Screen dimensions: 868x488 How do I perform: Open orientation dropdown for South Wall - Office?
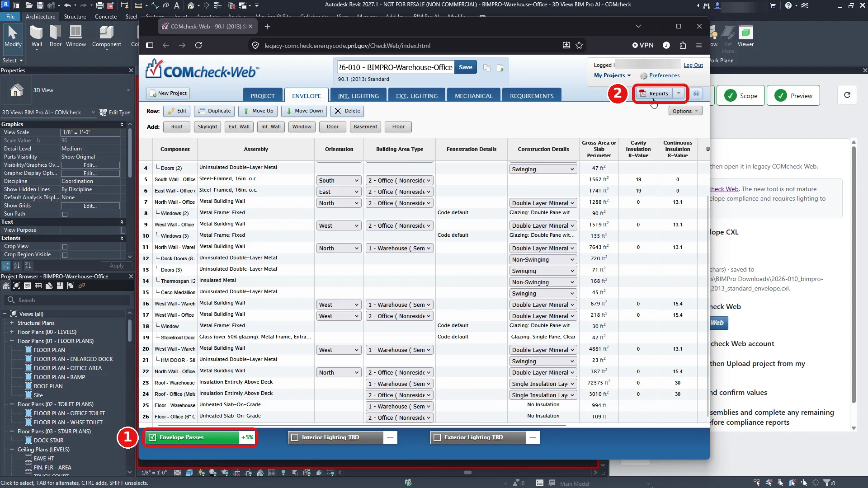tap(339, 180)
